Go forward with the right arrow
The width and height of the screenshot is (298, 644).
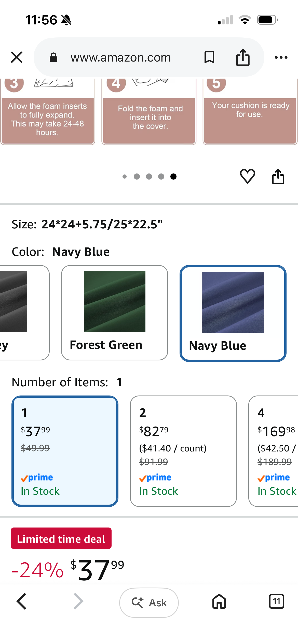[78, 602]
